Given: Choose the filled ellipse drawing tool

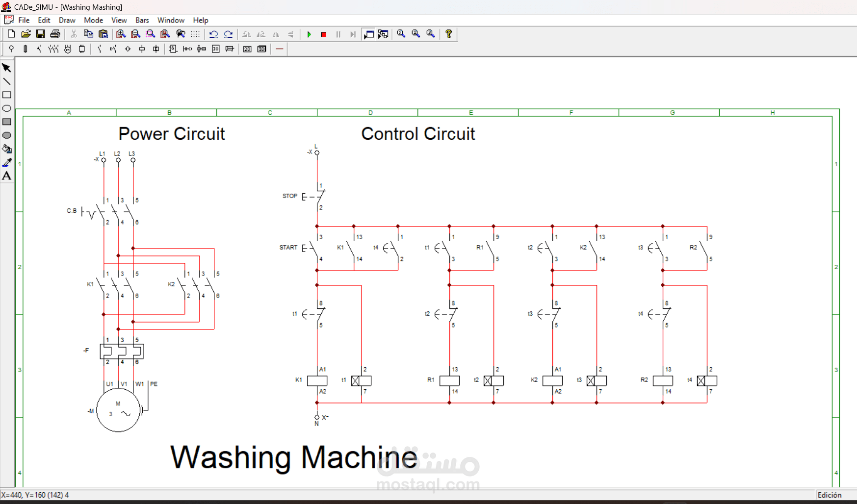Looking at the screenshot, I should [7, 135].
